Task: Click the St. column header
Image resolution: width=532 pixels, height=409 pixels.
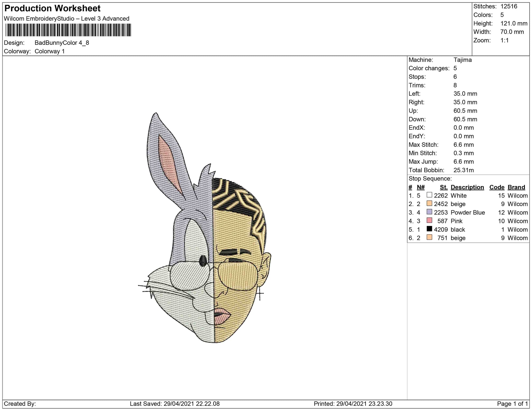Action: [x=443, y=187]
